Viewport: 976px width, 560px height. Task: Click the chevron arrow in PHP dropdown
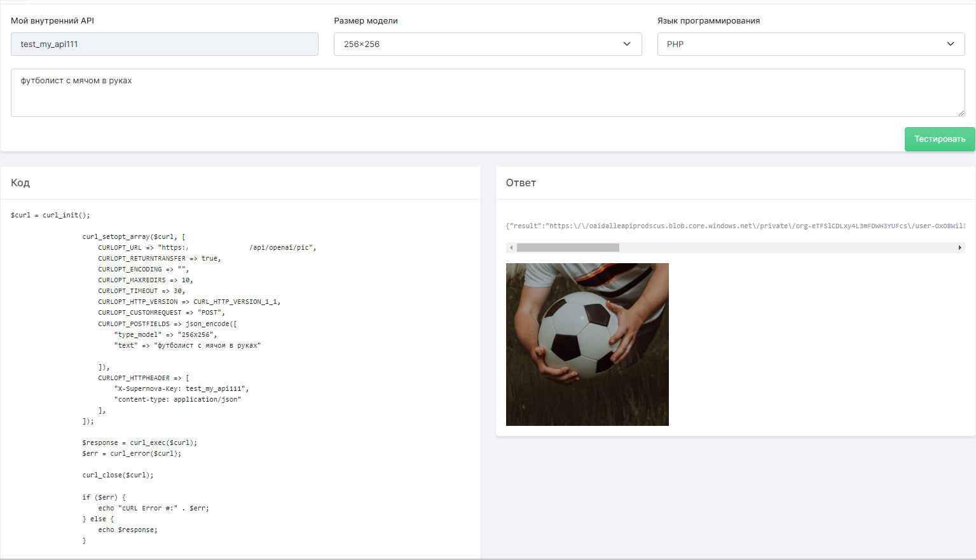click(951, 44)
